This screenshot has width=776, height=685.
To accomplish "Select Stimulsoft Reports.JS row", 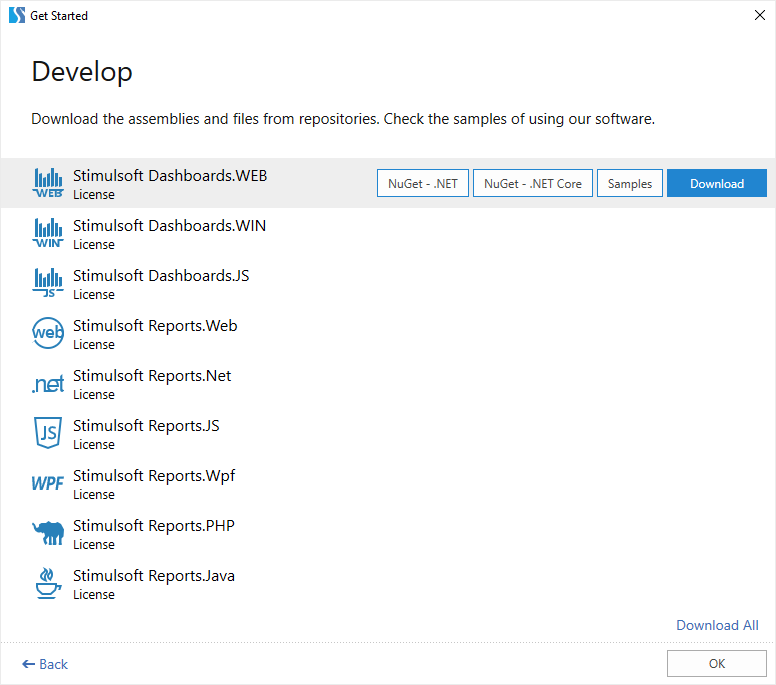I will (x=388, y=433).
